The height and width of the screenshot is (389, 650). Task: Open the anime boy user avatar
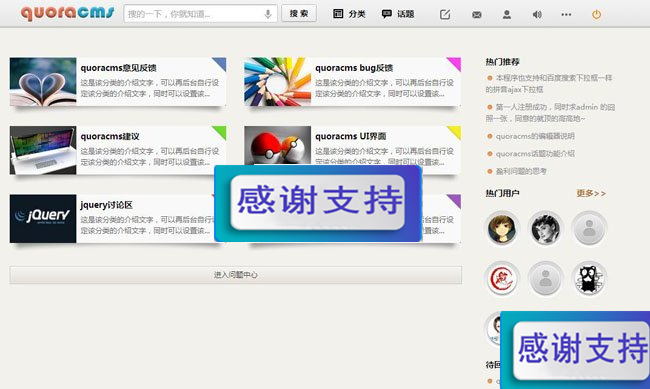(502, 228)
